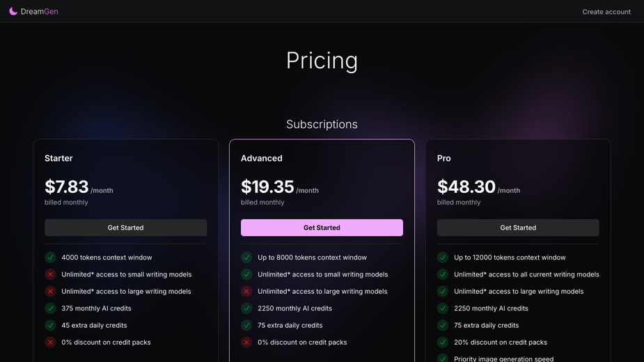Click Get Started under the Pro plan
The height and width of the screenshot is (362, 644).
(x=518, y=228)
